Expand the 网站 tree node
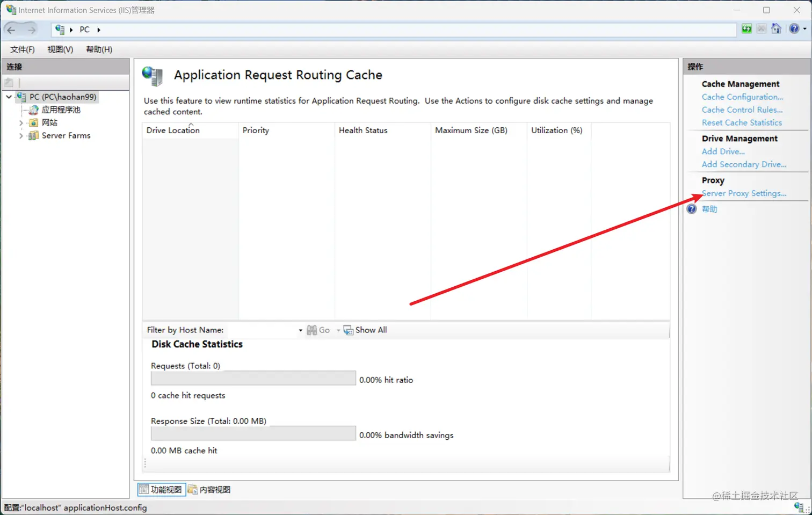812x515 pixels. coord(21,123)
